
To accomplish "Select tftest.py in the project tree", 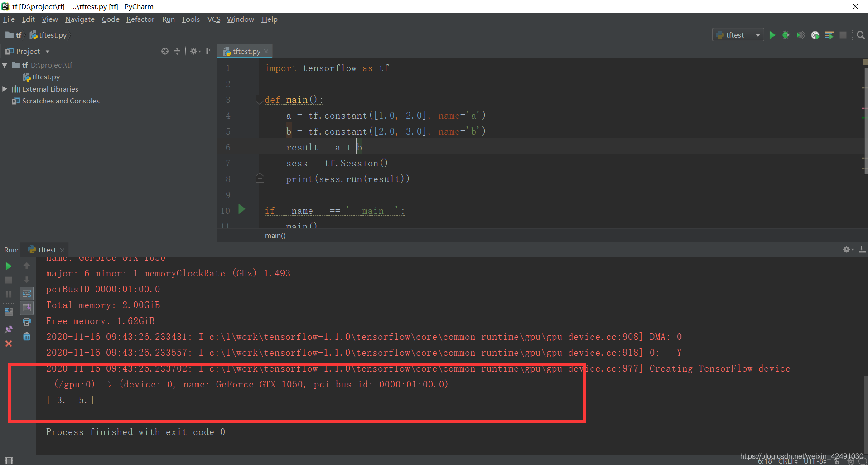I will click(x=46, y=77).
